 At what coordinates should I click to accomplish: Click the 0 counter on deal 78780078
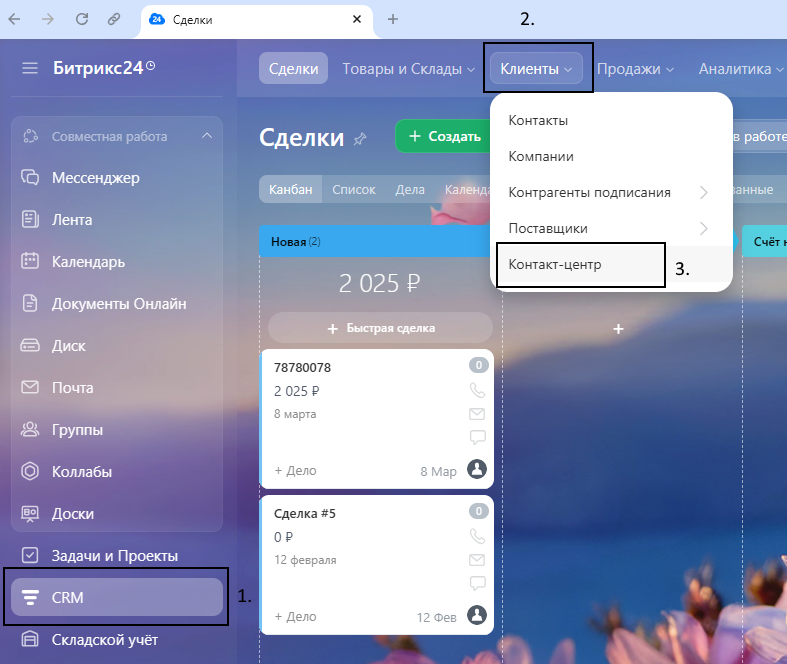point(479,365)
